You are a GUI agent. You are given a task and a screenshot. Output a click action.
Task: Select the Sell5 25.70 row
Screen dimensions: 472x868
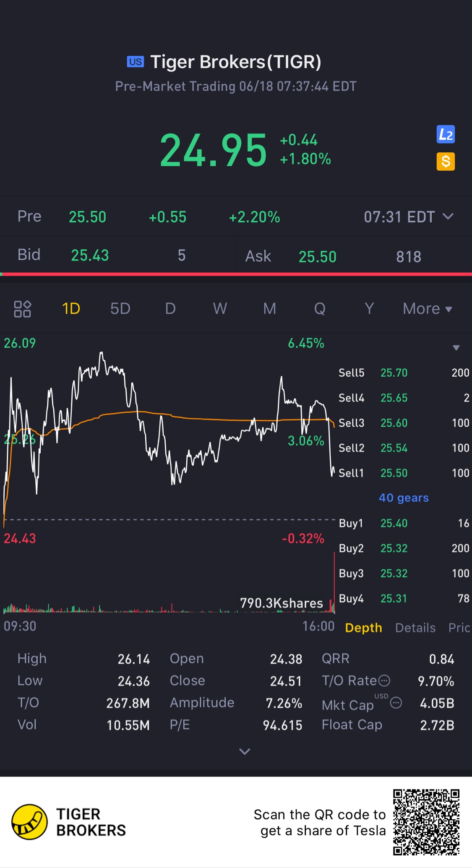(x=404, y=373)
